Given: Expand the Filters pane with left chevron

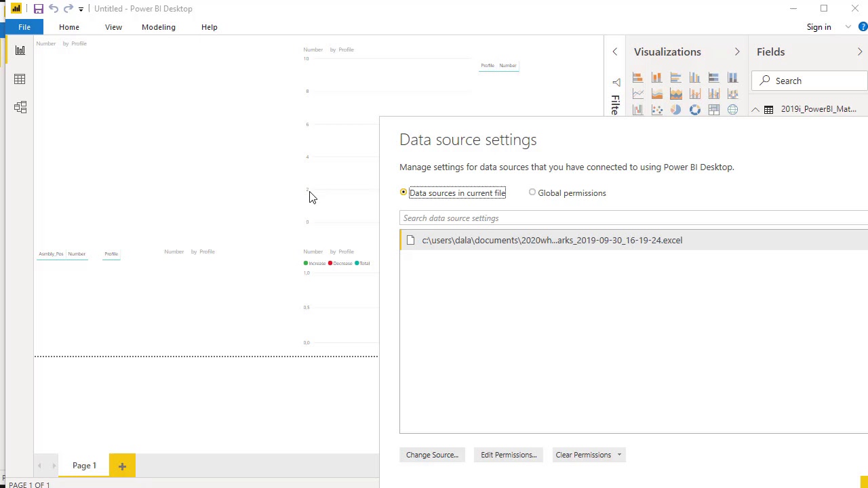Looking at the screenshot, I should point(615,52).
